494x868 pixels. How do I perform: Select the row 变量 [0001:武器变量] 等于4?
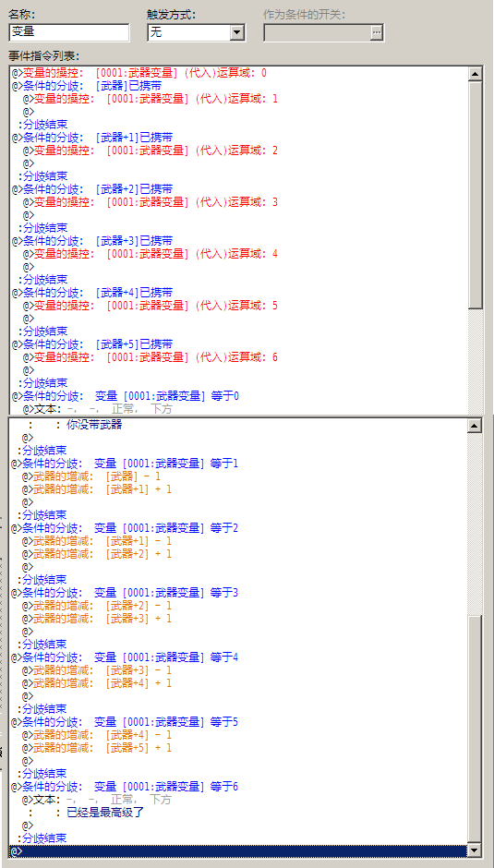239,657
